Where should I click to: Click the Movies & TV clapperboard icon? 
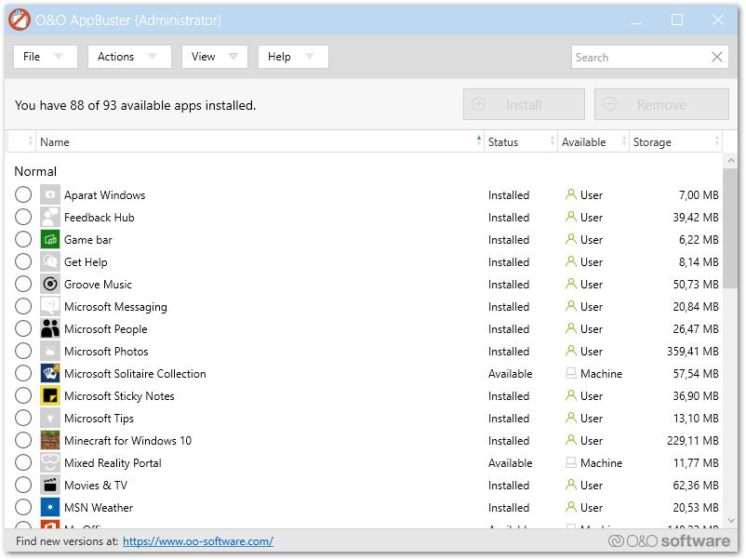[50, 486]
